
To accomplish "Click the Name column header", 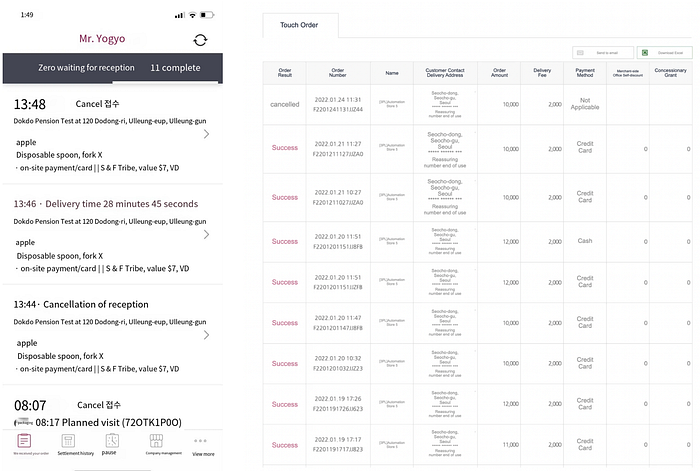I will coord(392,73).
